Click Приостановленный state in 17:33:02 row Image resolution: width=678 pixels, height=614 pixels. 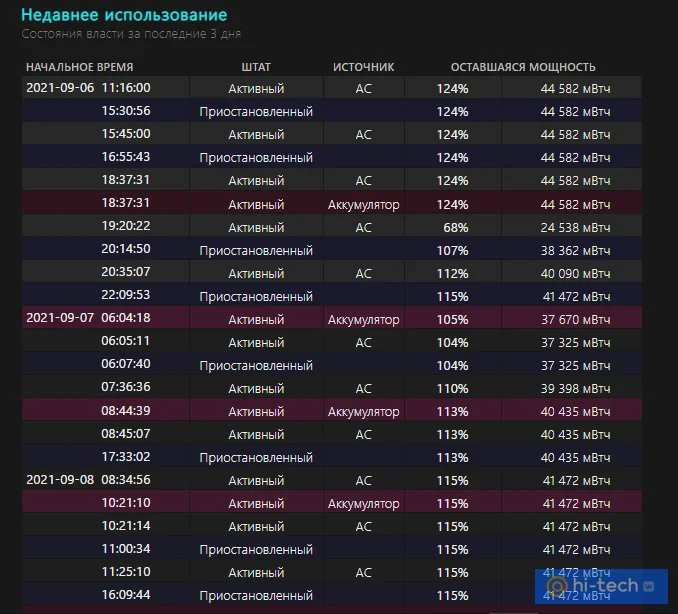[x=256, y=457]
